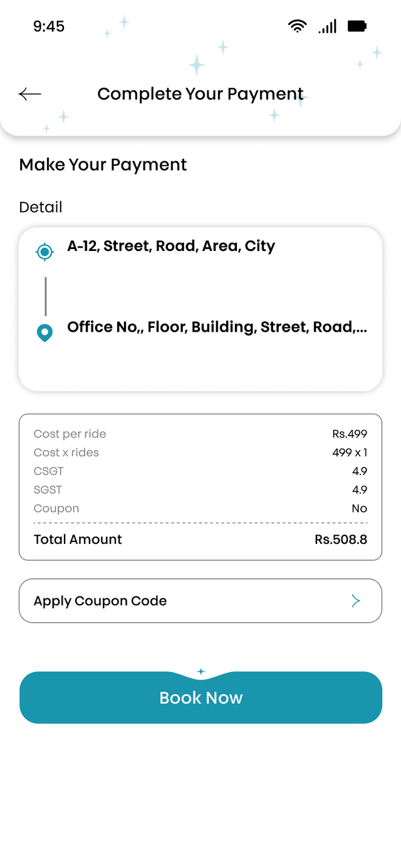Click the Wi-Fi status icon
401x868 pixels.
pyautogui.click(x=297, y=25)
